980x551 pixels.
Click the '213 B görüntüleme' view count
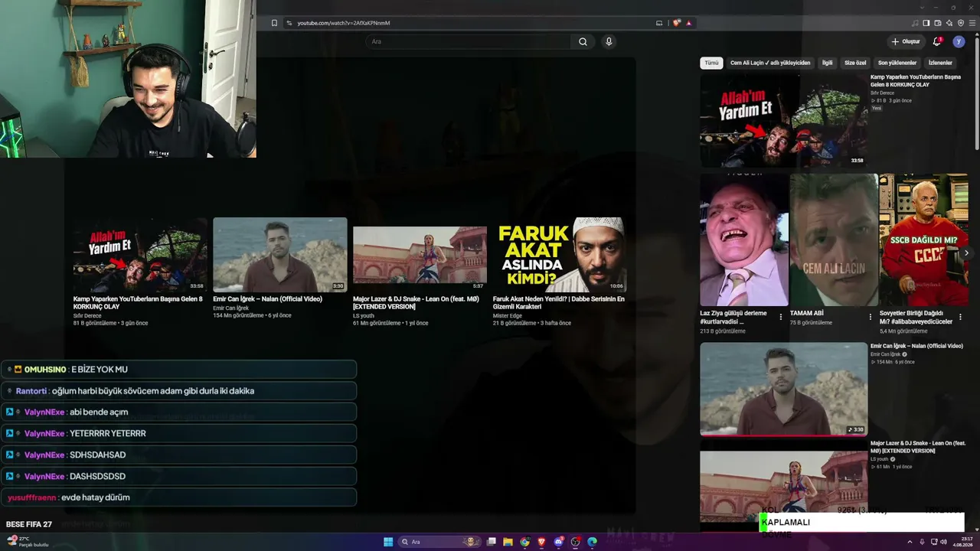click(722, 331)
